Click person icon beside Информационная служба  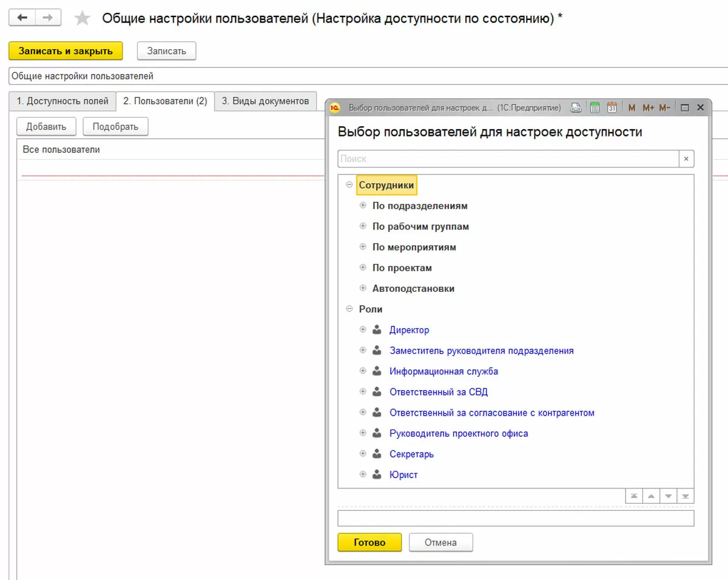(377, 371)
